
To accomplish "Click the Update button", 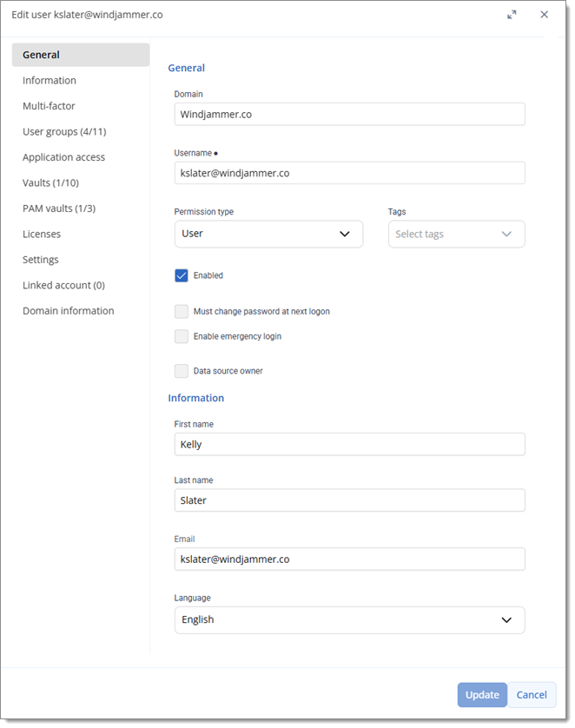I will [x=482, y=695].
